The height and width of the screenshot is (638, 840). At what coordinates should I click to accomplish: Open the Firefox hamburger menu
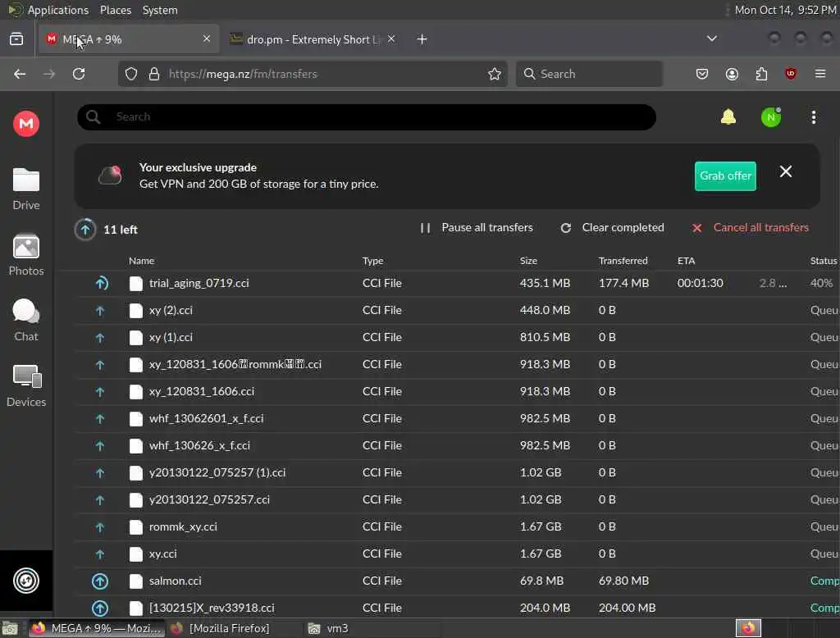(819, 74)
